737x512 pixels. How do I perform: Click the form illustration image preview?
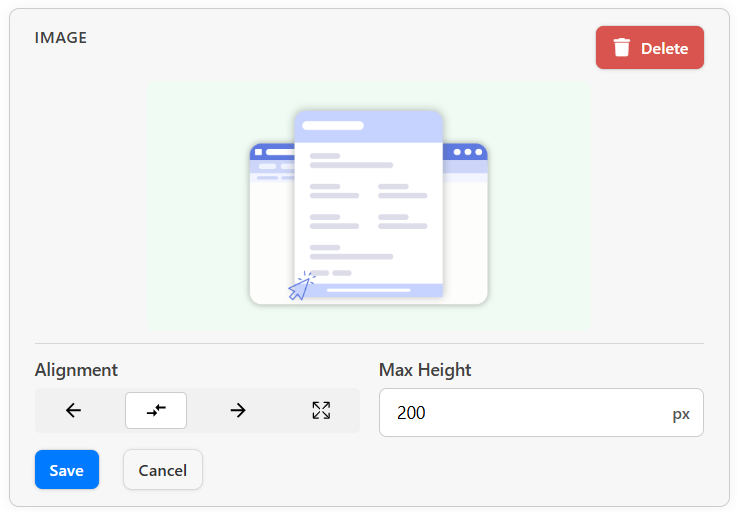point(368,206)
